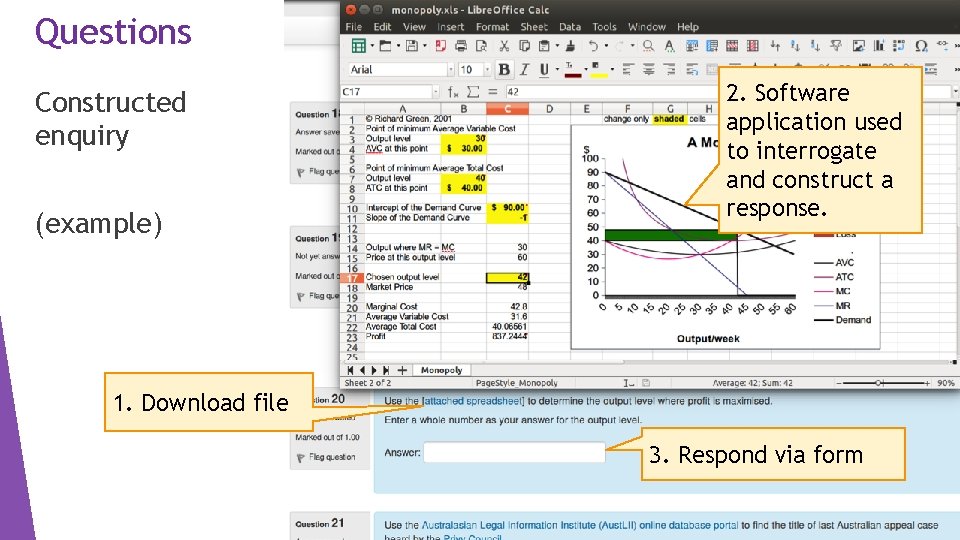Click the Sum sigma icon
The height and width of the screenshot is (540, 960).
pos(473,92)
